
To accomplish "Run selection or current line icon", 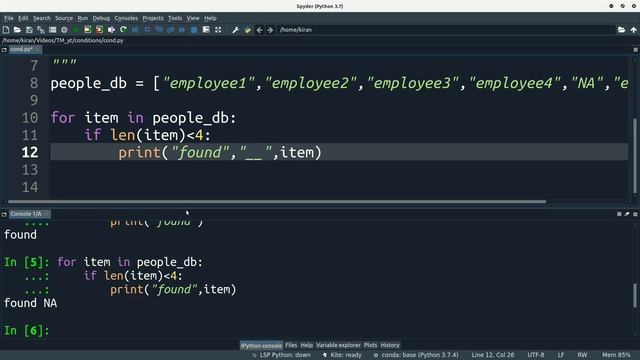I will [111, 30].
